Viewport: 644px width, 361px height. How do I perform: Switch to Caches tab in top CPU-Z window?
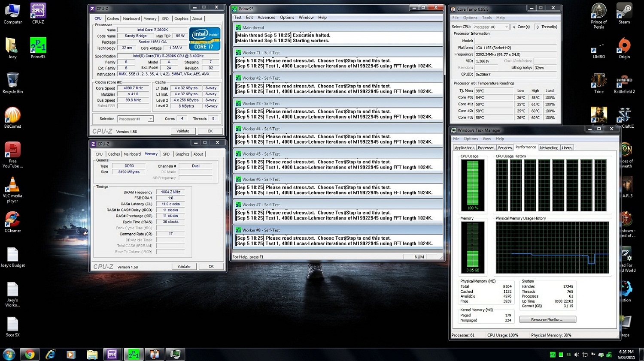coord(113,19)
